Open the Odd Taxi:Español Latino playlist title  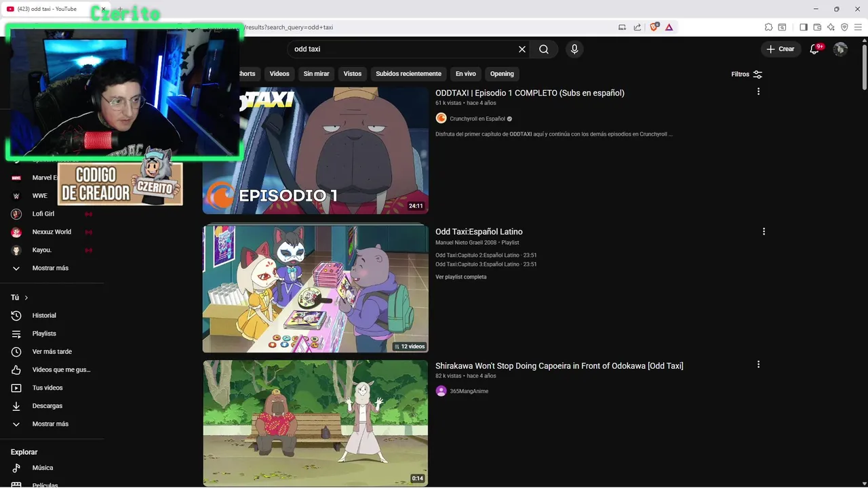pyautogui.click(x=479, y=232)
